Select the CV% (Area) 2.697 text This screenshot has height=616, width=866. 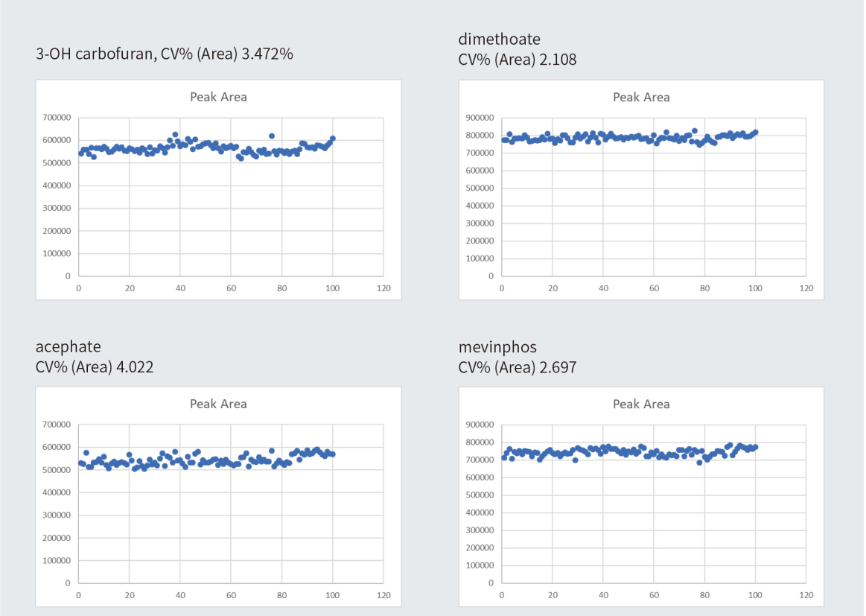tap(518, 366)
